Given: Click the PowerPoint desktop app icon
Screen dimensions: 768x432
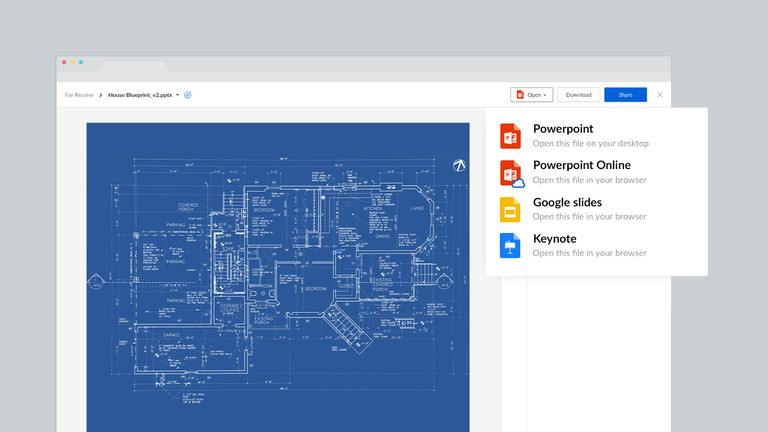Looking at the screenshot, I should coord(511,136).
